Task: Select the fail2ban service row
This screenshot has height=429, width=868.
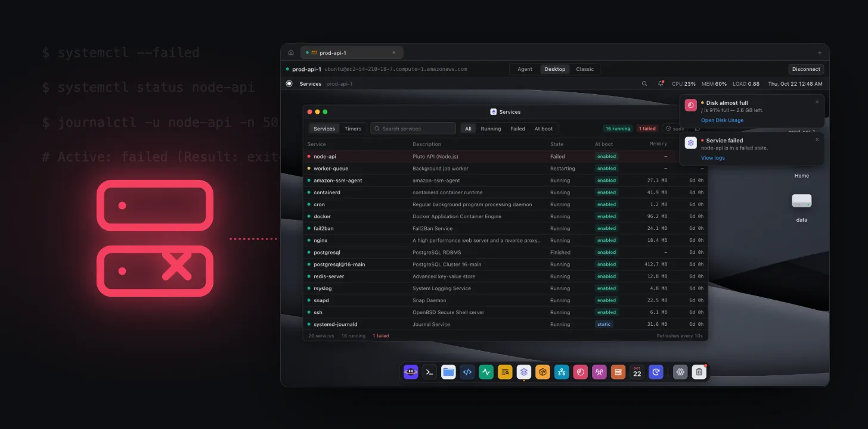Action: point(505,228)
